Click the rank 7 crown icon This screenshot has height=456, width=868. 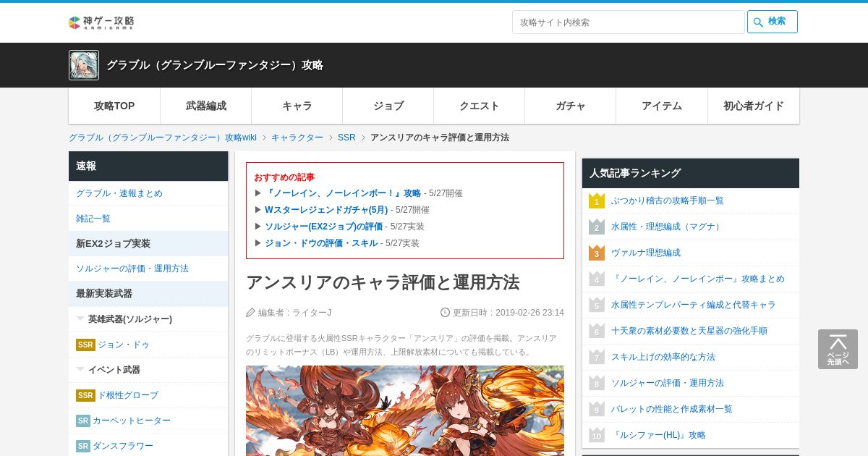(x=597, y=357)
